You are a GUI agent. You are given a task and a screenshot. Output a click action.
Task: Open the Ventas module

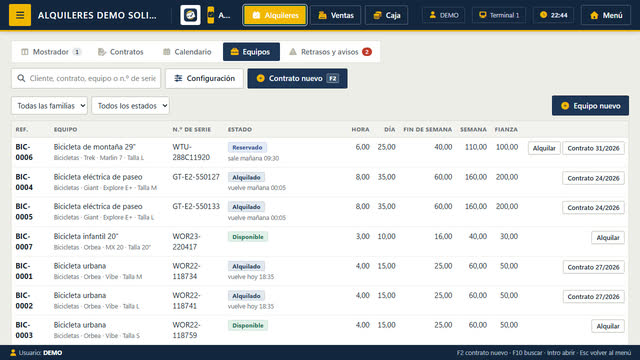coord(336,15)
